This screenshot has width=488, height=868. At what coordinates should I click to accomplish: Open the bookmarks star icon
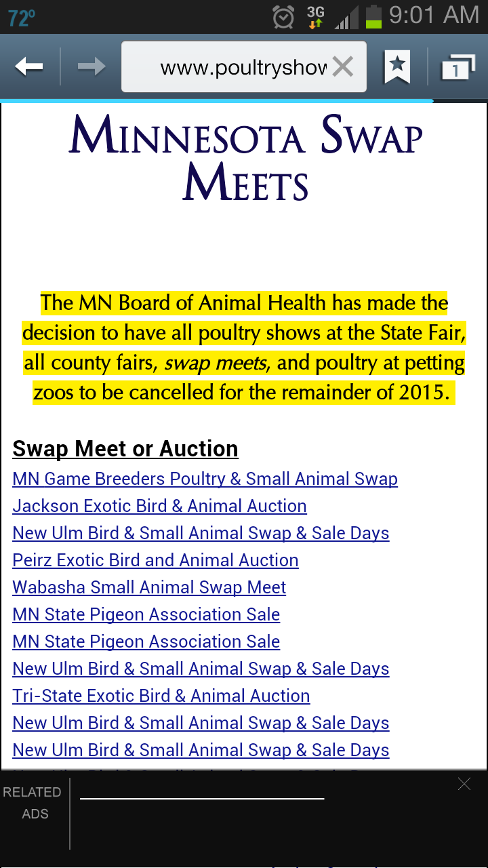tap(397, 66)
